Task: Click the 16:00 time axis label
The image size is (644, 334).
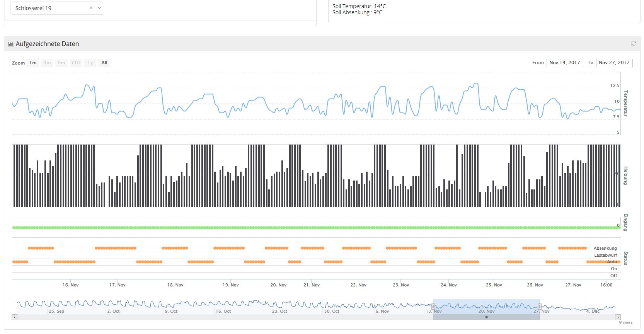Action: pyautogui.click(x=607, y=285)
